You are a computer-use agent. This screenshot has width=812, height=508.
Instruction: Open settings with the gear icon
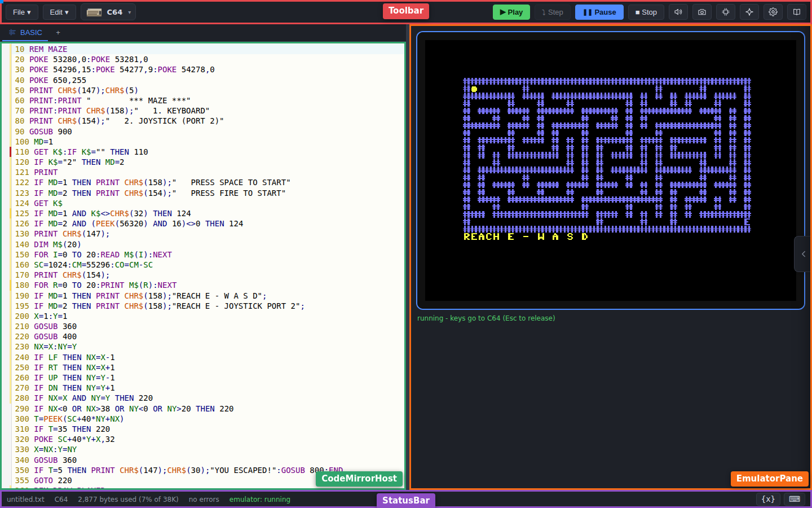tap(773, 12)
